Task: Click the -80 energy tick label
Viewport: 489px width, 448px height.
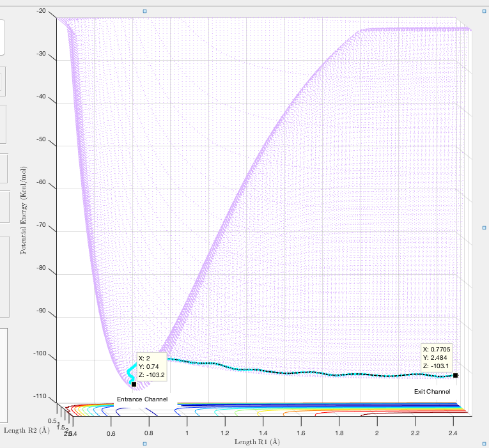Action: pyautogui.click(x=41, y=268)
